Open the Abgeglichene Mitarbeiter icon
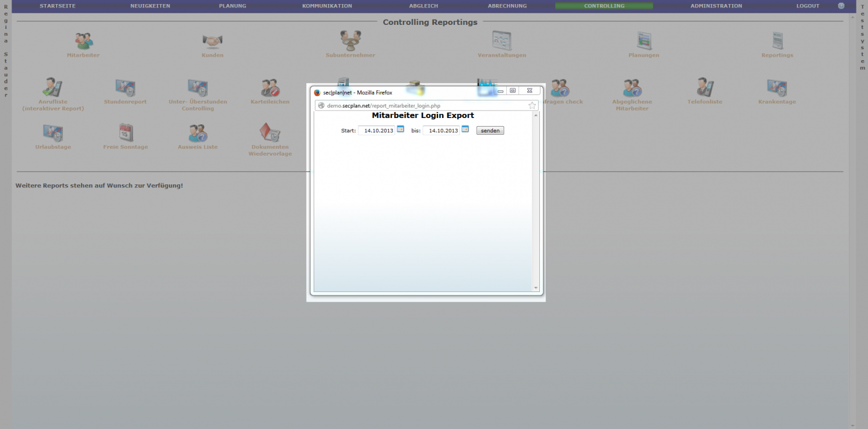 pos(632,87)
